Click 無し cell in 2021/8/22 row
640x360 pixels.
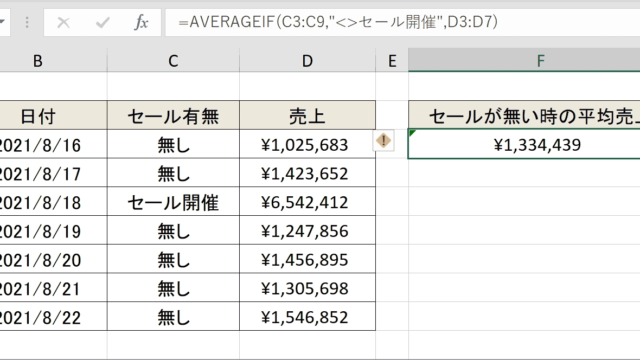[x=173, y=317]
